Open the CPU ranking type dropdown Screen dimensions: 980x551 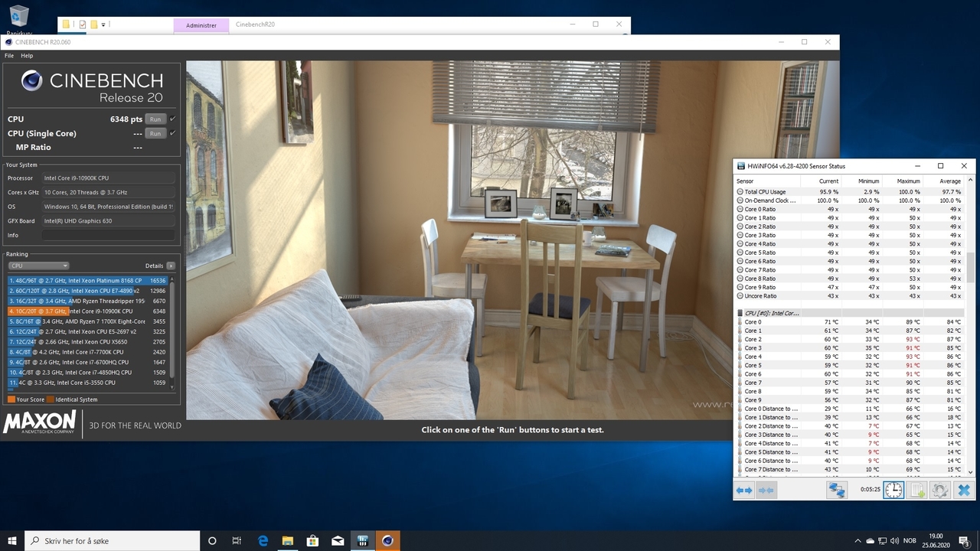(38, 266)
